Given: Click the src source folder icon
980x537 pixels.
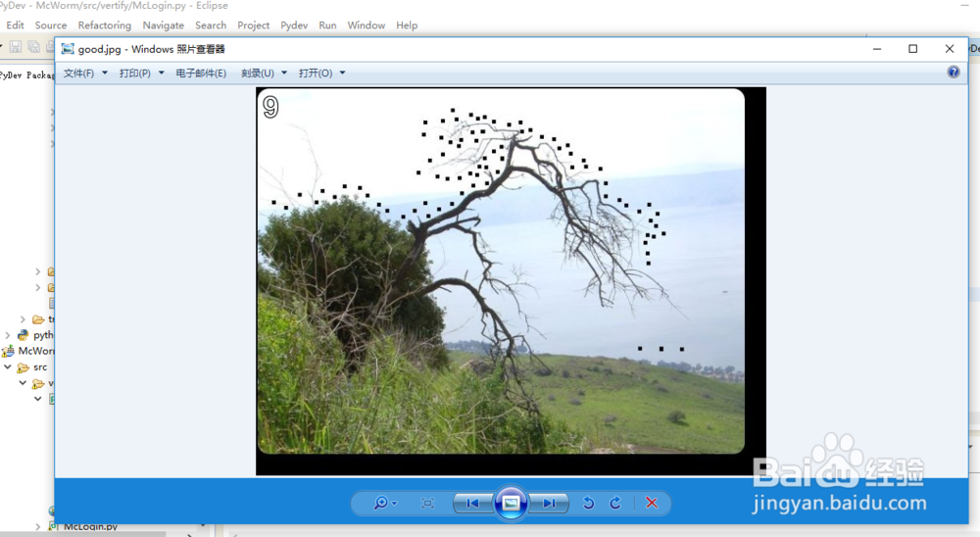Looking at the screenshot, I should click(24, 366).
